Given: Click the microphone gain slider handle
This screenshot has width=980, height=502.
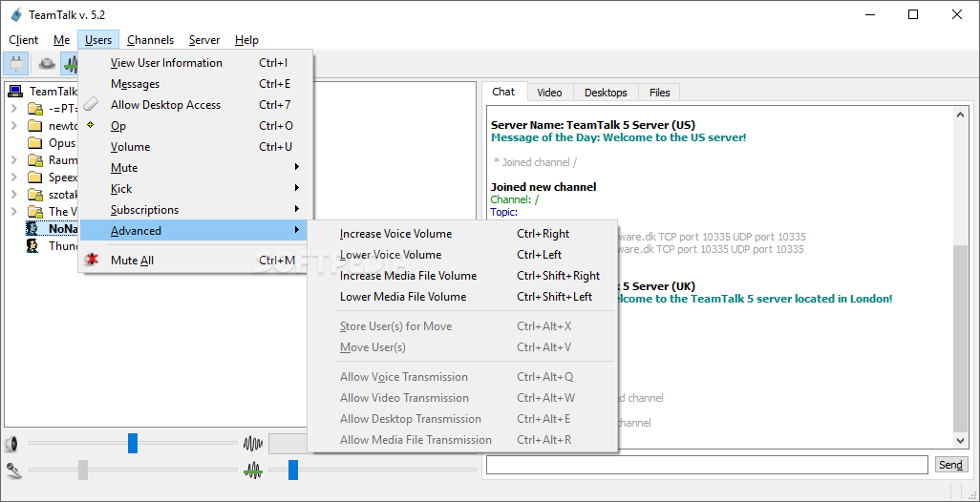Looking at the screenshot, I should (82, 470).
